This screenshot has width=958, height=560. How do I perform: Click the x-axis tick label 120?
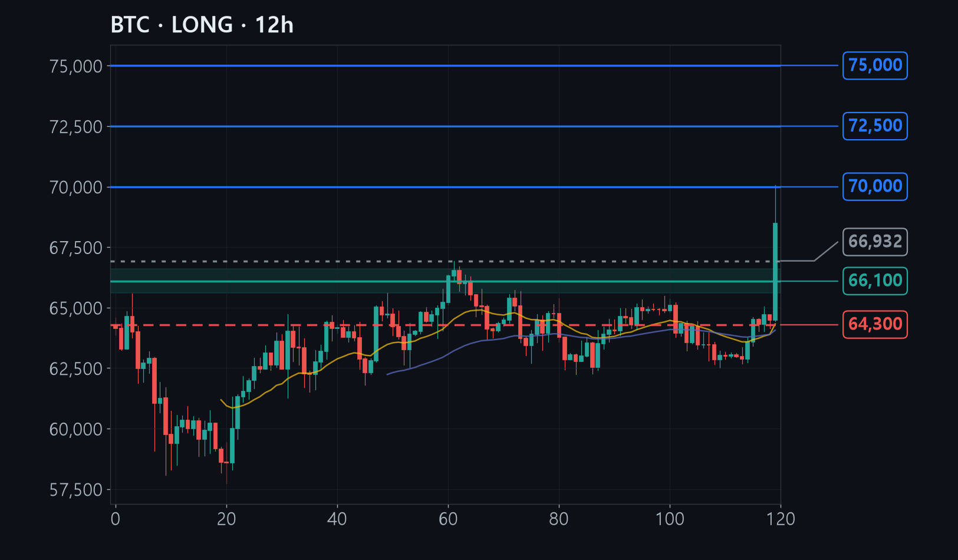(781, 519)
